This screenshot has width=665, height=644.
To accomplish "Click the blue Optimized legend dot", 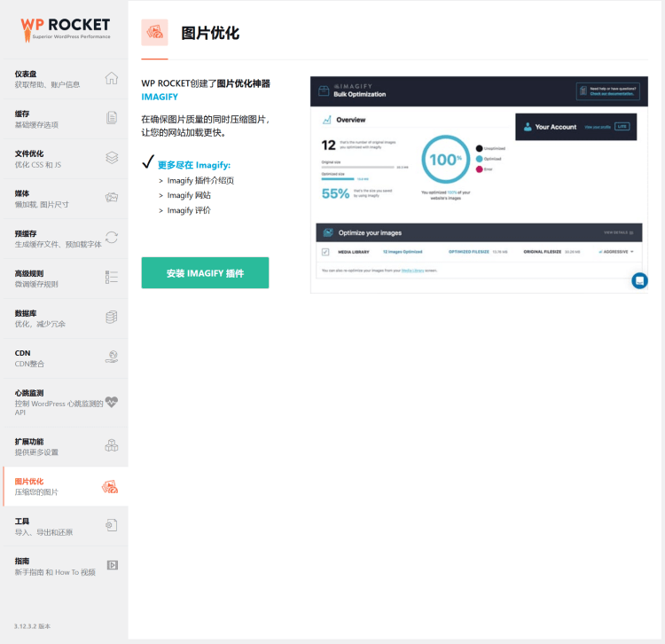I will coord(479,159).
